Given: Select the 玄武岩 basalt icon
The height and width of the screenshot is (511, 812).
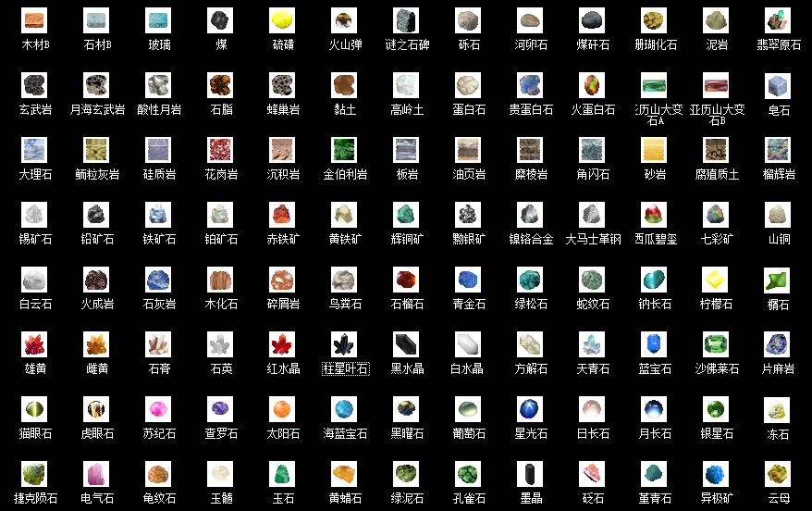Looking at the screenshot, I should (x=34, y=85).
